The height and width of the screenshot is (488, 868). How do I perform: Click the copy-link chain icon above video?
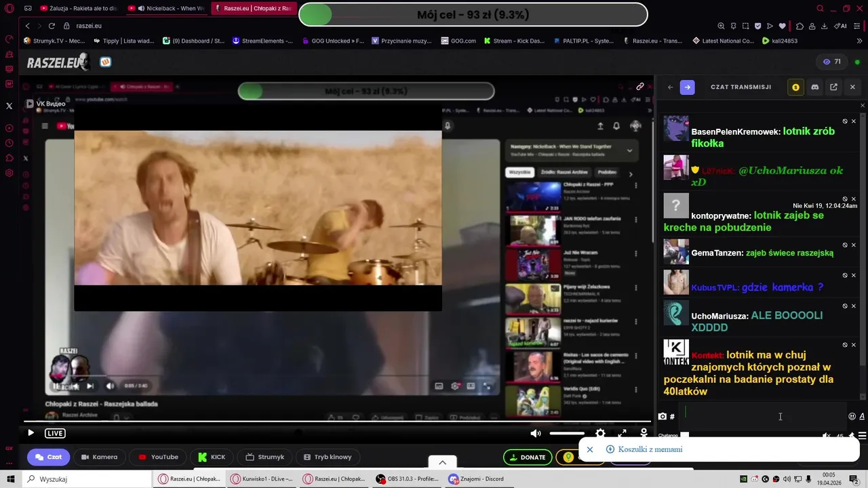coord(639,86)
